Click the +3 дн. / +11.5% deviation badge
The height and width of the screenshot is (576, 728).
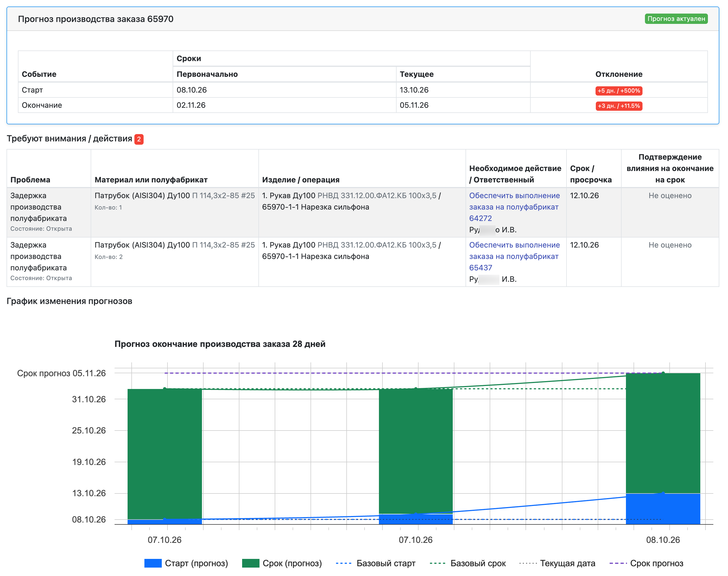[618, 106]
